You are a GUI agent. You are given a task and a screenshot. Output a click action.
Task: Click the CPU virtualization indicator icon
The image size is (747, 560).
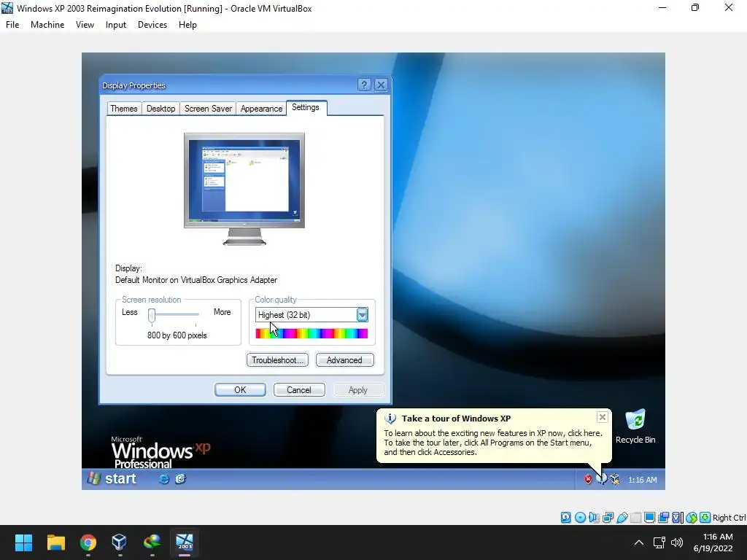pyautogui.click(x=678, y=518)
